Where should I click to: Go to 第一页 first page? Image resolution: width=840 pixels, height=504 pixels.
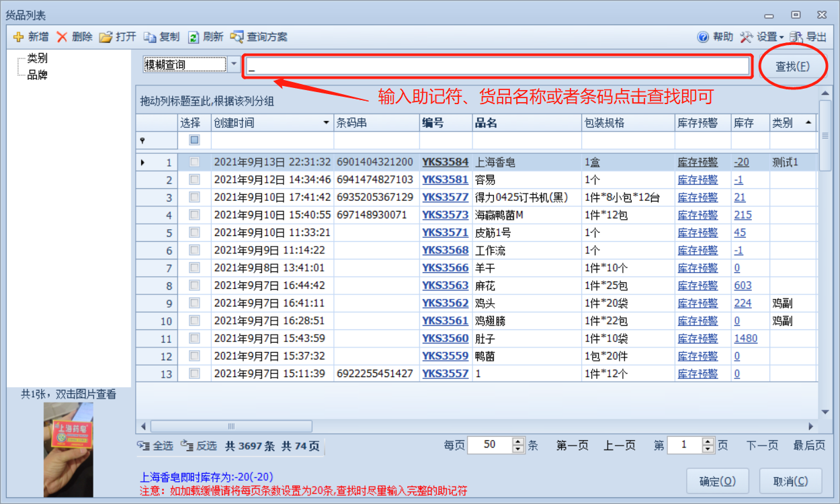573,446
